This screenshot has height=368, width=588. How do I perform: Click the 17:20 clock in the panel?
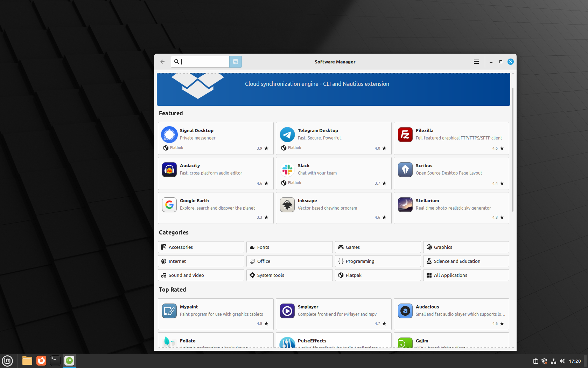(575, 361)
